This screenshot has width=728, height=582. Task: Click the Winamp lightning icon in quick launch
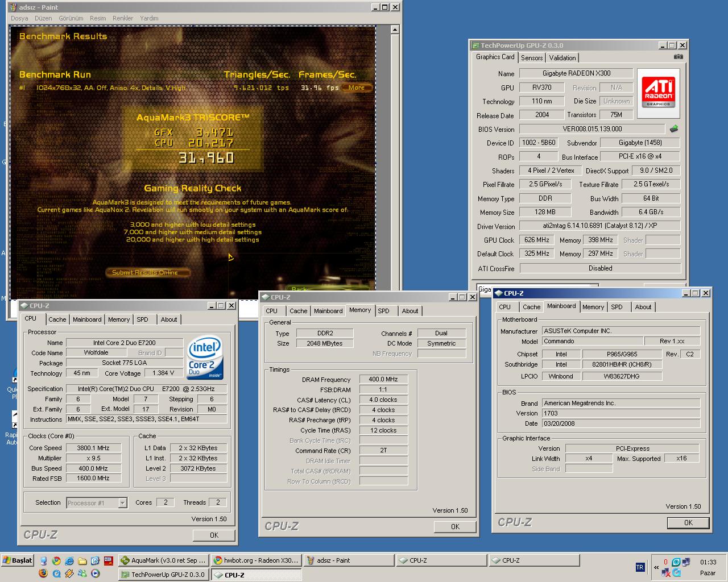69,573
